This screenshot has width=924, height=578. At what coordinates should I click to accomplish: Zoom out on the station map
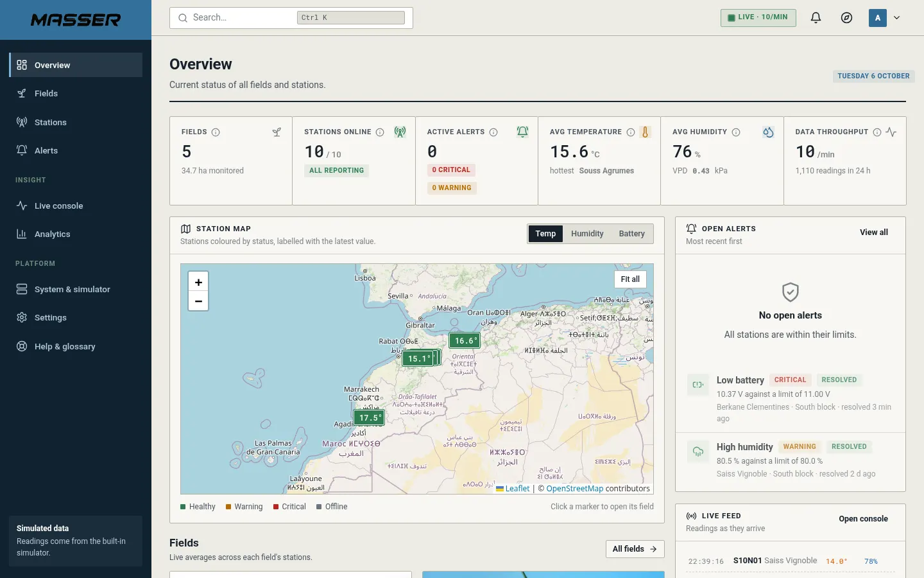tap(198, 301)
